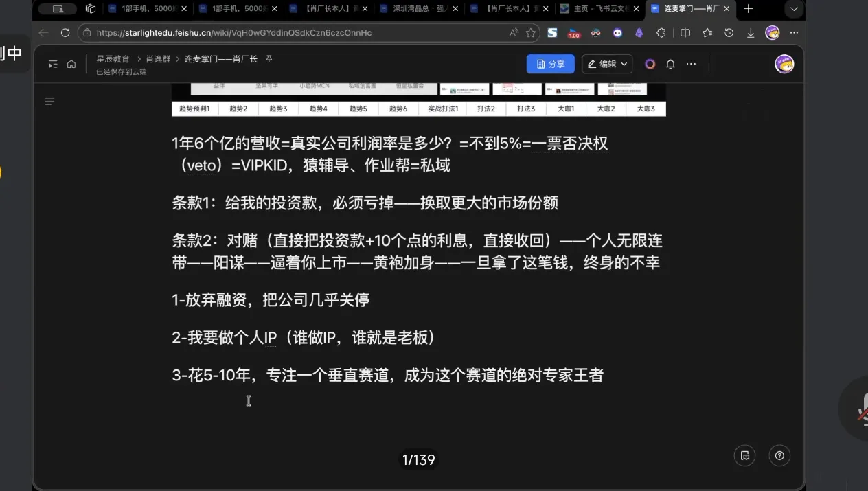Open breadcrumb link 星辰教育

pos(113,58)
